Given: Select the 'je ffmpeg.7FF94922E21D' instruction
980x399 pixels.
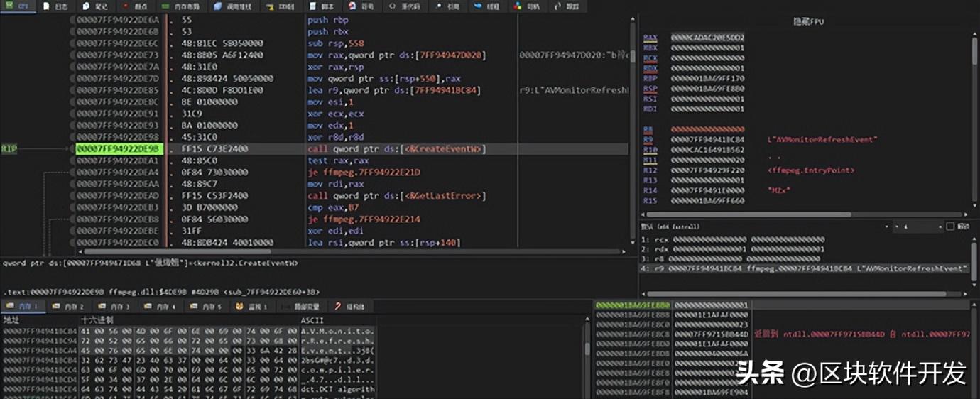Looking at the screenshot, I should coord(364,173).
